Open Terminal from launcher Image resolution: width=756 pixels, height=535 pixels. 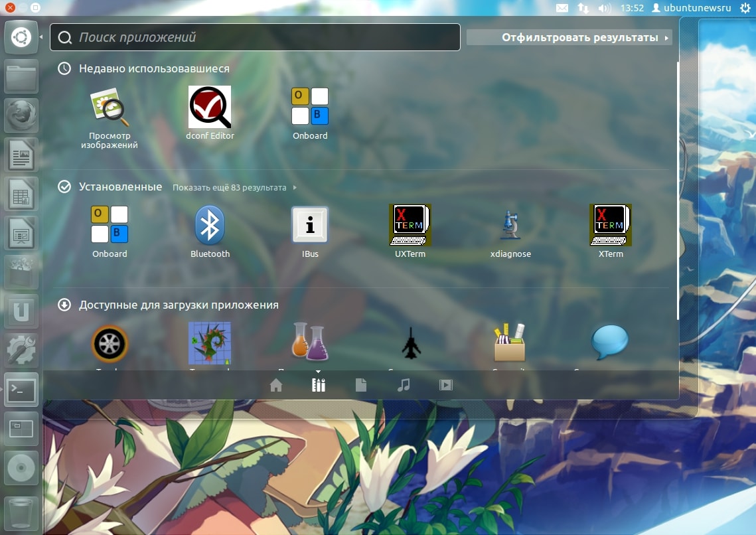click(21, 390)
